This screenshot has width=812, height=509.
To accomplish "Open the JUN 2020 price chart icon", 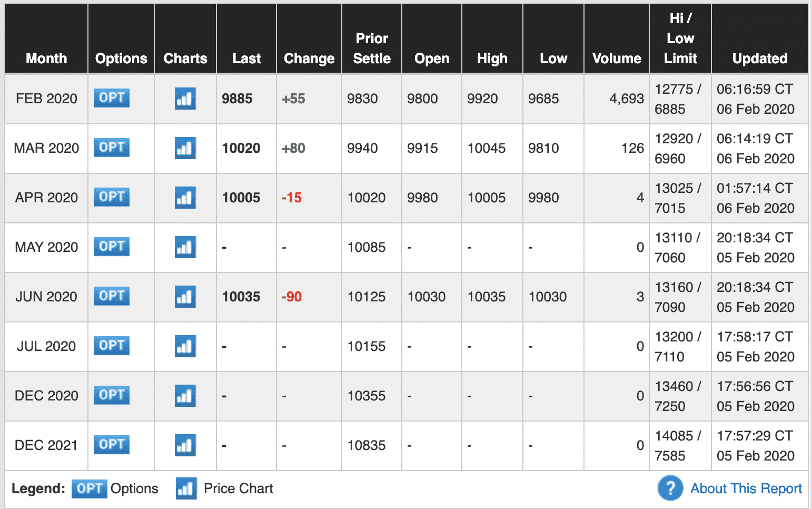I will tap(185, 297).
